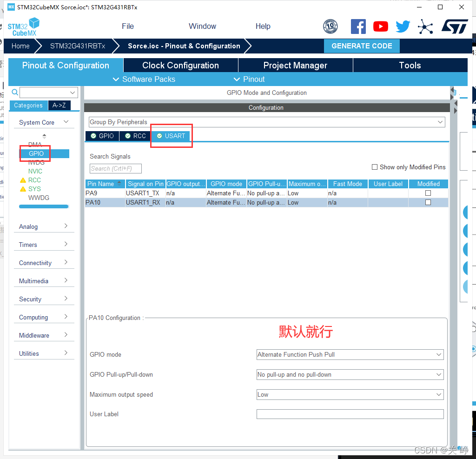Screen dimensions: 476x459
Task: Click the GPIO mode column header
Action: click(226, 184)
